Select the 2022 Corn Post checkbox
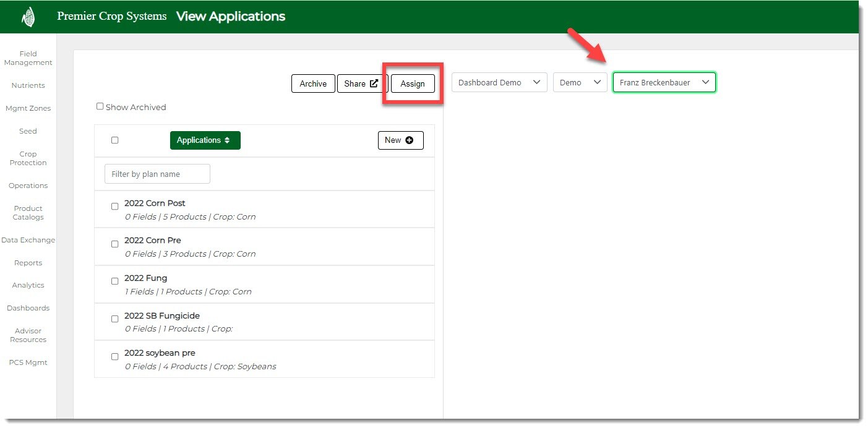This screenshot has height=428, width=868. pyautogui.click(x=114, y=207)
